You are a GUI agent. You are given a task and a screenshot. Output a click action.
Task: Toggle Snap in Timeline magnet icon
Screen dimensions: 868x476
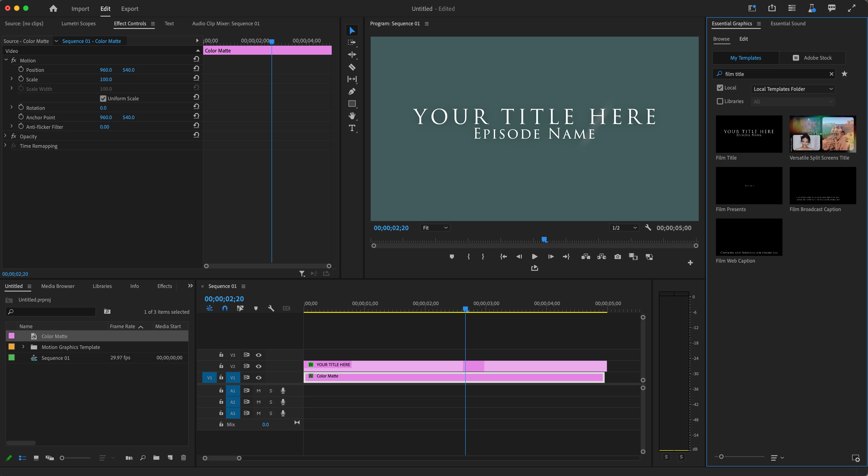[x=225, y=308]
